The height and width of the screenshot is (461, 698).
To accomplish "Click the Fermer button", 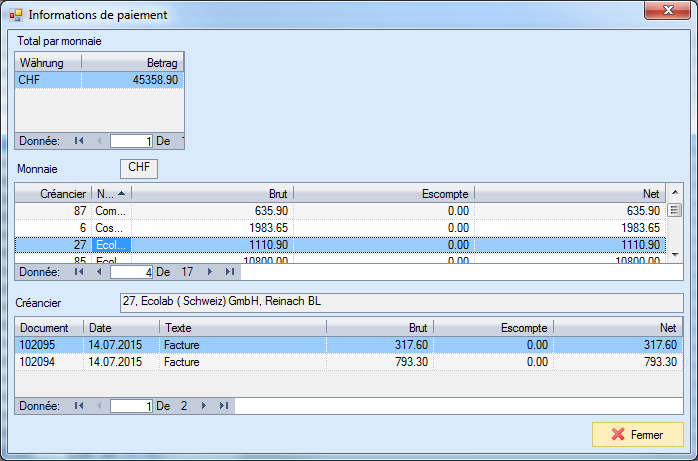I will (637, 435).
